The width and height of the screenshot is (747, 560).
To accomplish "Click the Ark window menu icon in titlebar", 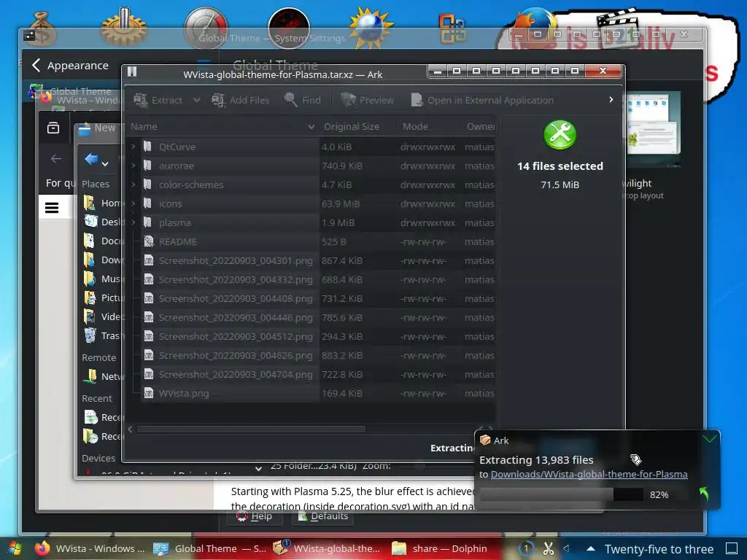I will point(132,71).
